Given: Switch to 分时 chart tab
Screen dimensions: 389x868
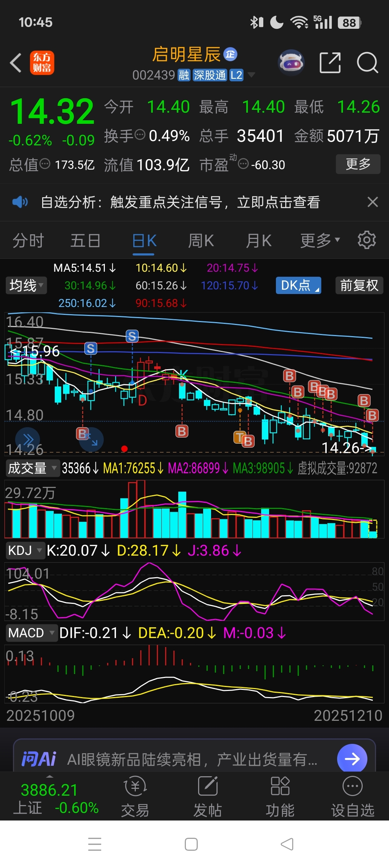Looking at the screenshot, I should click(x=28, y=241).
